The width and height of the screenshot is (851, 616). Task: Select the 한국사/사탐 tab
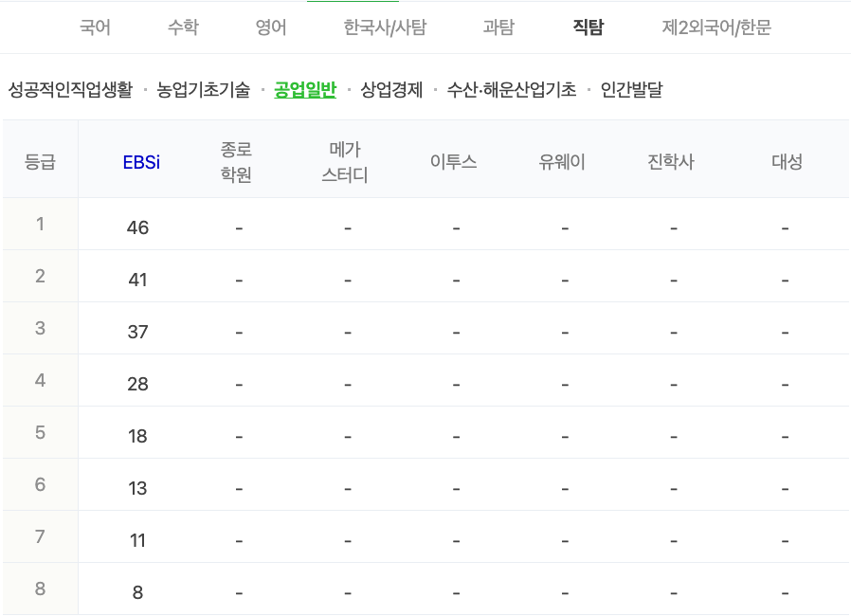(x=382, y=27)
